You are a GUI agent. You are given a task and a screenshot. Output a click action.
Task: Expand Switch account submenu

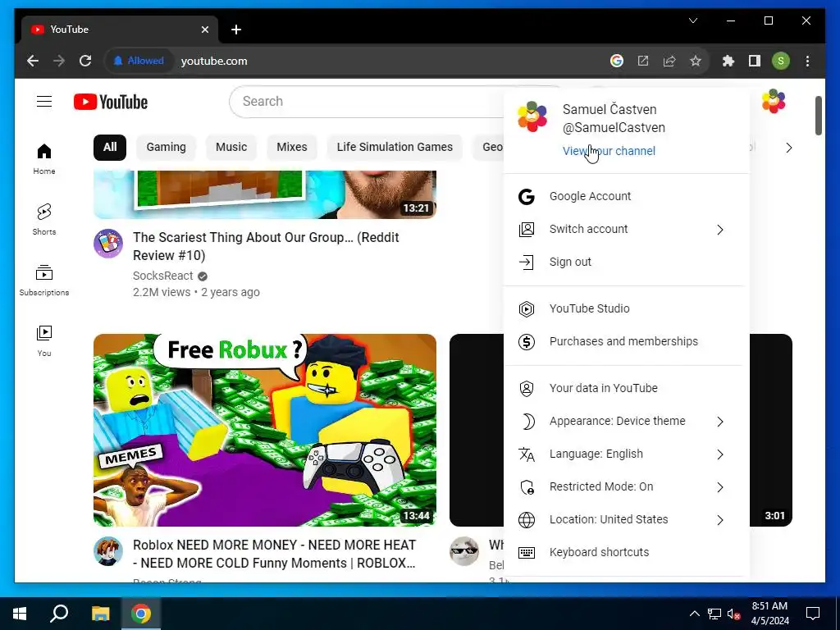pos(720,230)
